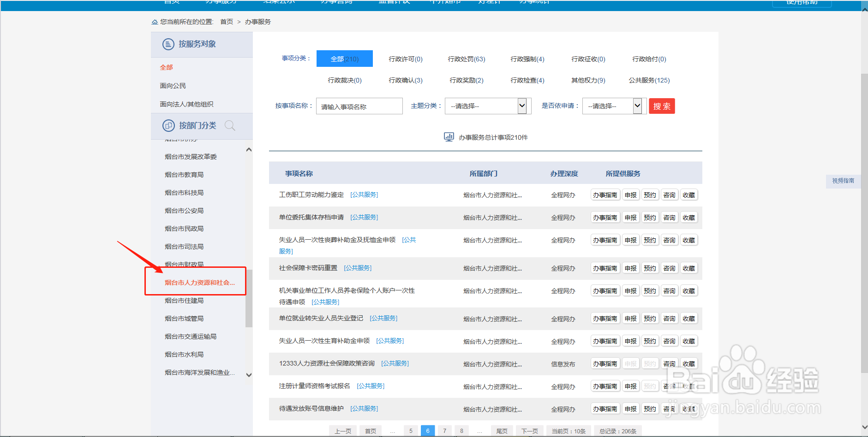Click 申报 for 社会保障卡密码重置
868x437 pixels.
click(x=630, y=268)
